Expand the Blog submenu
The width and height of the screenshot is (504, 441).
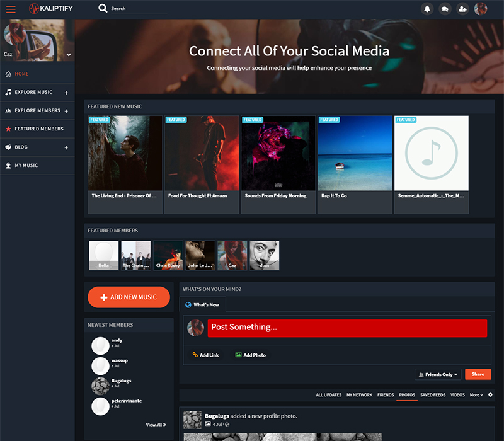(x=66, y=147)
